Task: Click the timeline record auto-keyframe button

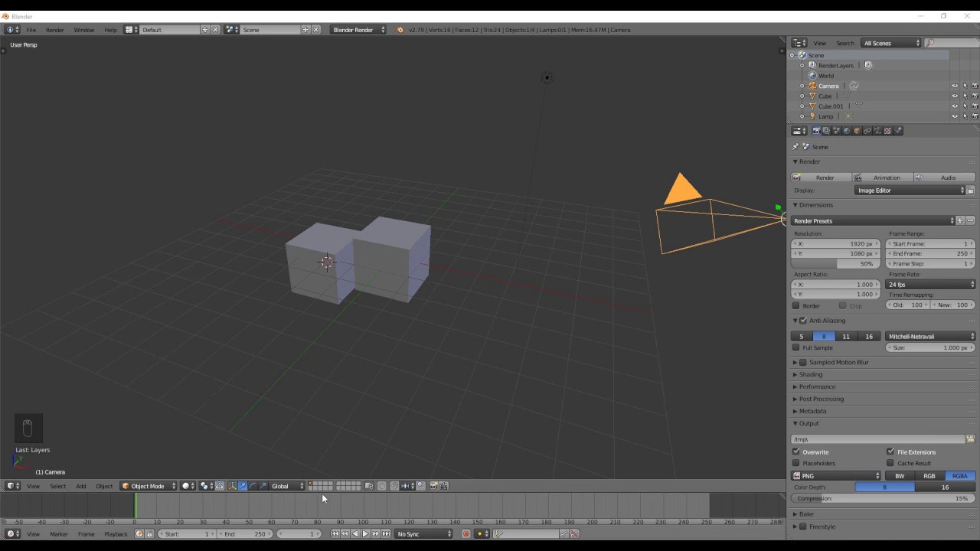Action: [465, 534]
